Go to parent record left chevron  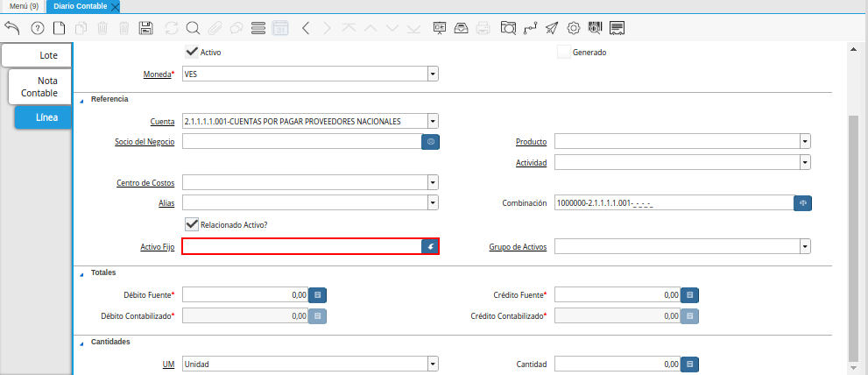click(306, 28)
